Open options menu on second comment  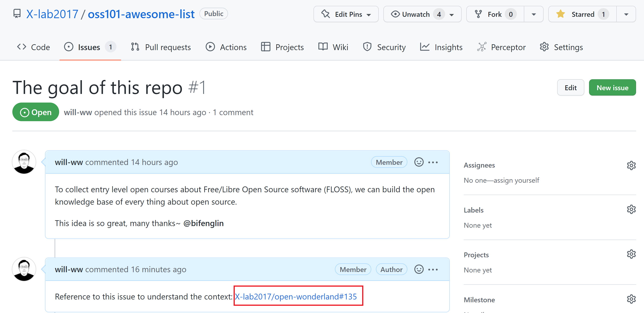[433, 269]
